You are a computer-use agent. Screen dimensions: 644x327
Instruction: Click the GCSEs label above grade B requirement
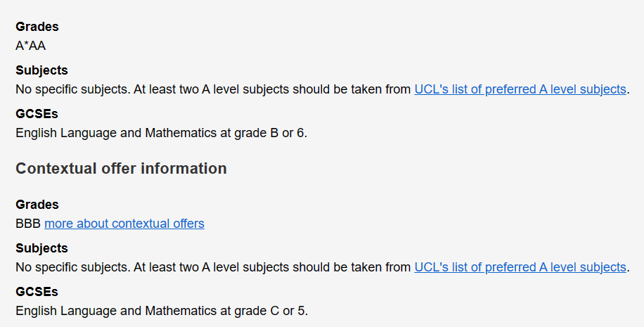(37, 114)
